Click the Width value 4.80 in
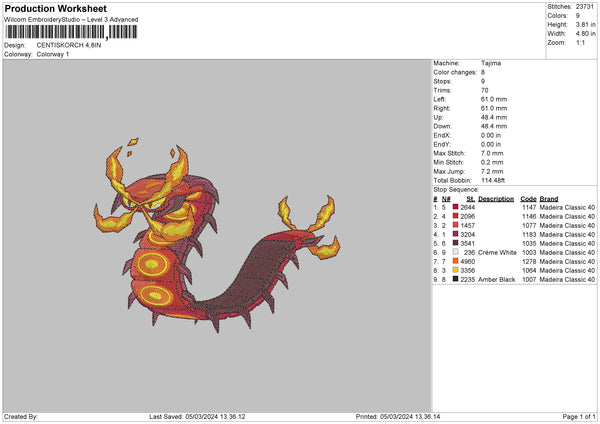600x424 pixels. [585, 34]
